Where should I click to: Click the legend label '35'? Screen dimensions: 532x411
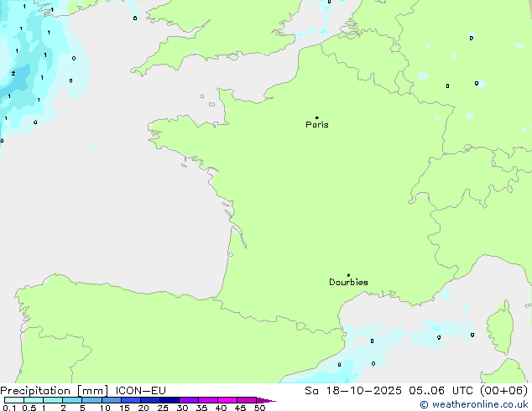pos(201,408)
